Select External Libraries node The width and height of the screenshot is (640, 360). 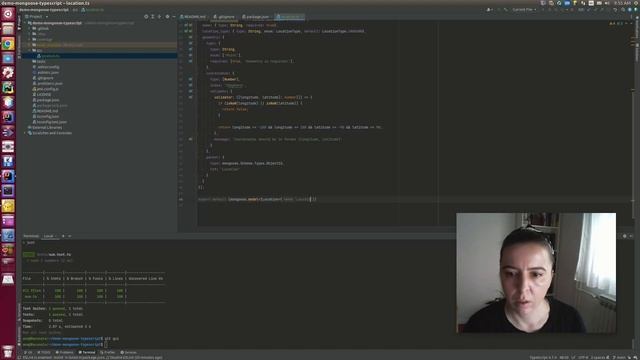[x=47, y=127]
